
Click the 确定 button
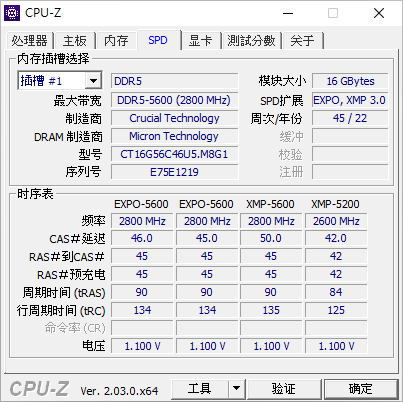(x=361, y=388)
